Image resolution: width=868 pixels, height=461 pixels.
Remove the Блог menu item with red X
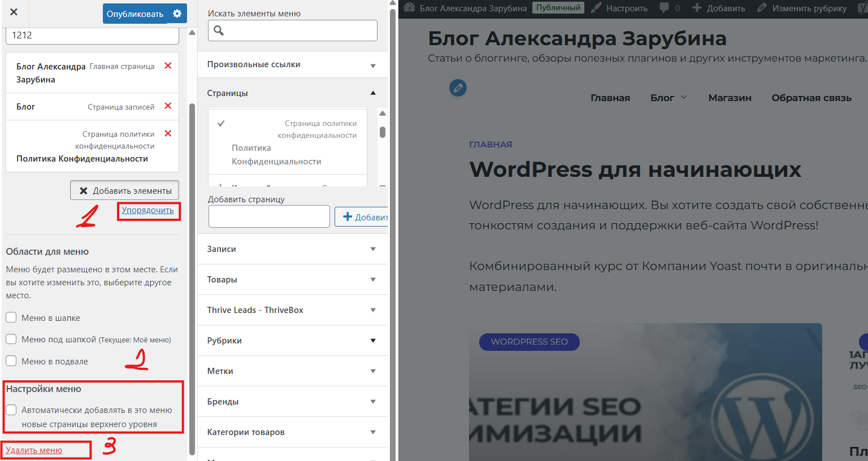click(x=168, y=106)
